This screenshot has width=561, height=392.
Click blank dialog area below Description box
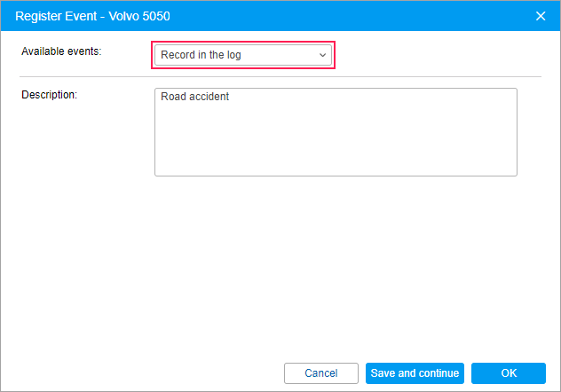click(280, 266)
